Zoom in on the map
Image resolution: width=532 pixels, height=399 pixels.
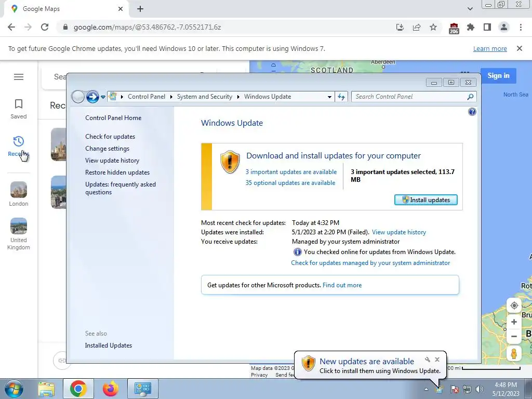pos(514,322)
